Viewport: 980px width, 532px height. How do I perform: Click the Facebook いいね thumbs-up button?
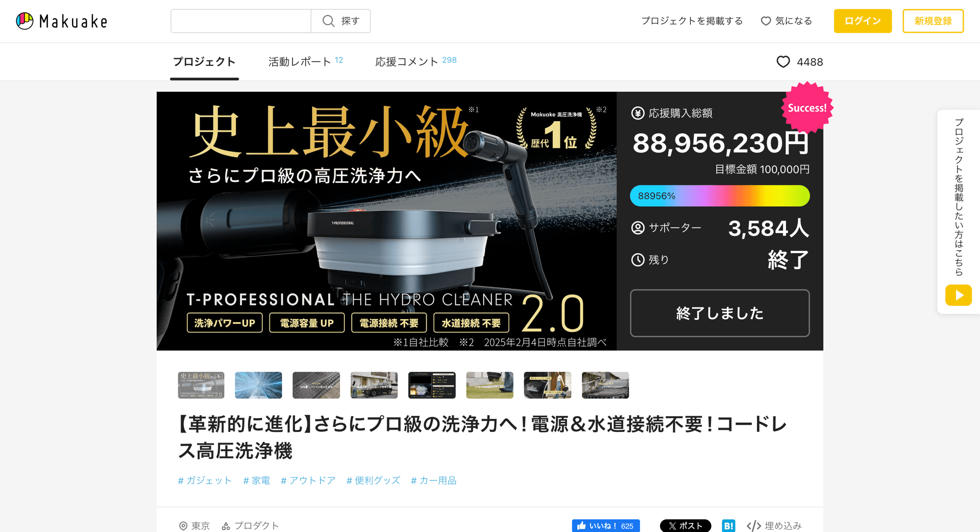606,526
